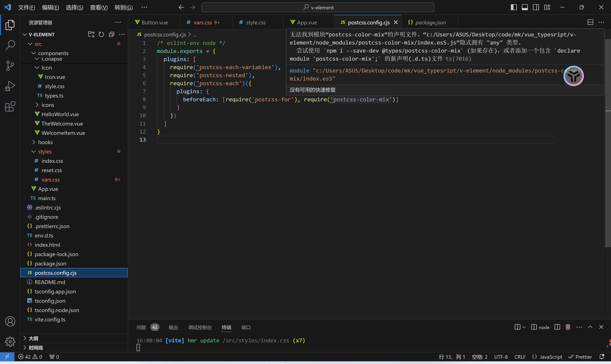The width and height of the screenshot is (611, 364).
Task: Open the Extensions view
Action: coord(10,106)
